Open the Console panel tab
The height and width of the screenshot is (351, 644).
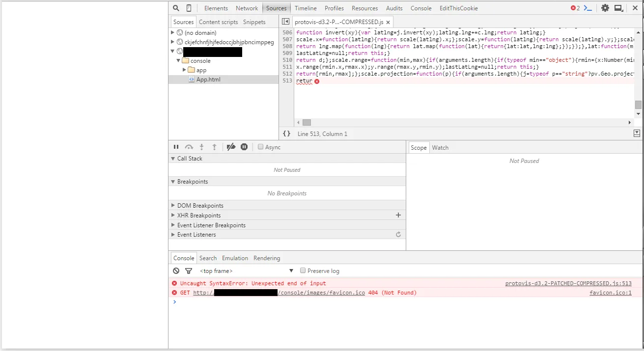421,8
